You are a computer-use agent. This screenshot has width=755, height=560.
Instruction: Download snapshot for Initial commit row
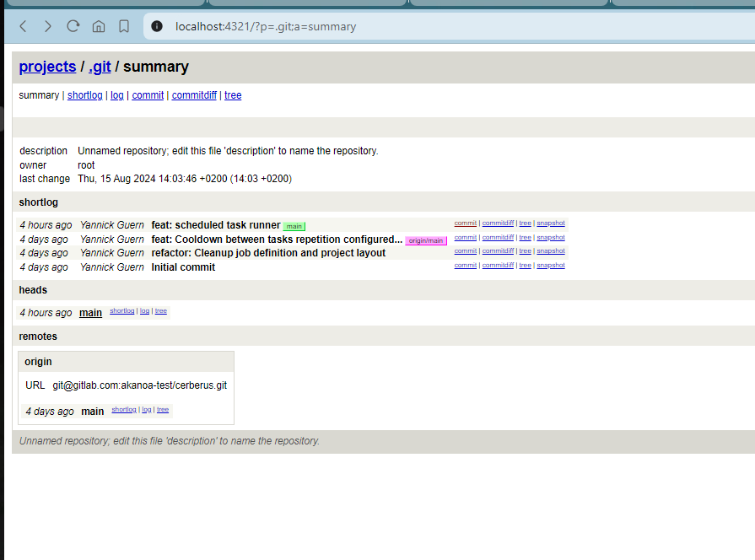pos(551,266)
